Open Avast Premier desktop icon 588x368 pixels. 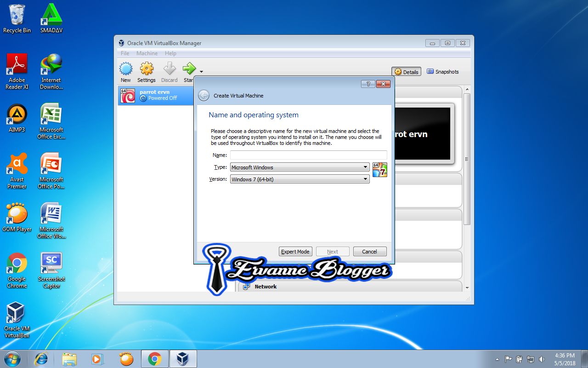point(17,171)
